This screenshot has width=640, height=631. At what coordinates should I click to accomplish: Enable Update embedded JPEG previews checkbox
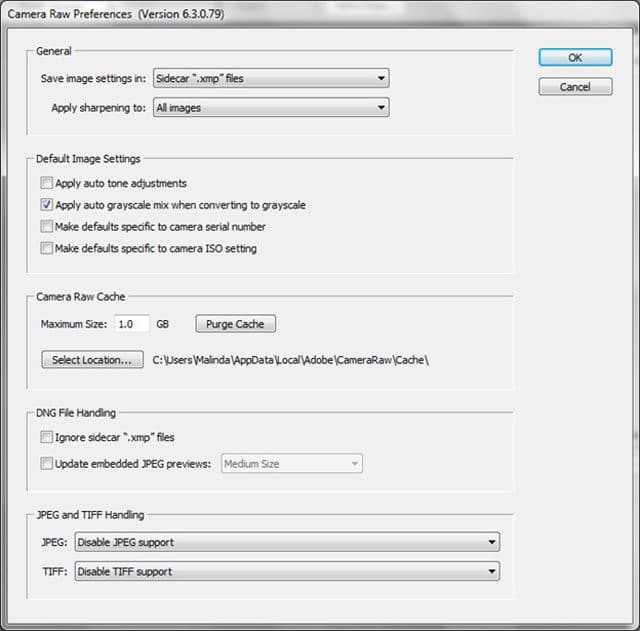pos(47,464)
